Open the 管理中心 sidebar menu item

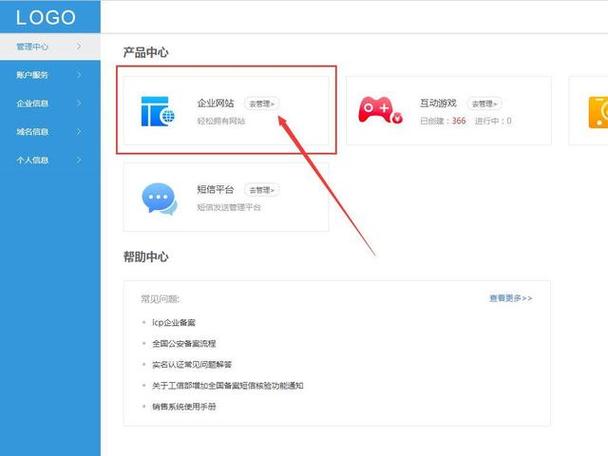click(x=50, y=47)
